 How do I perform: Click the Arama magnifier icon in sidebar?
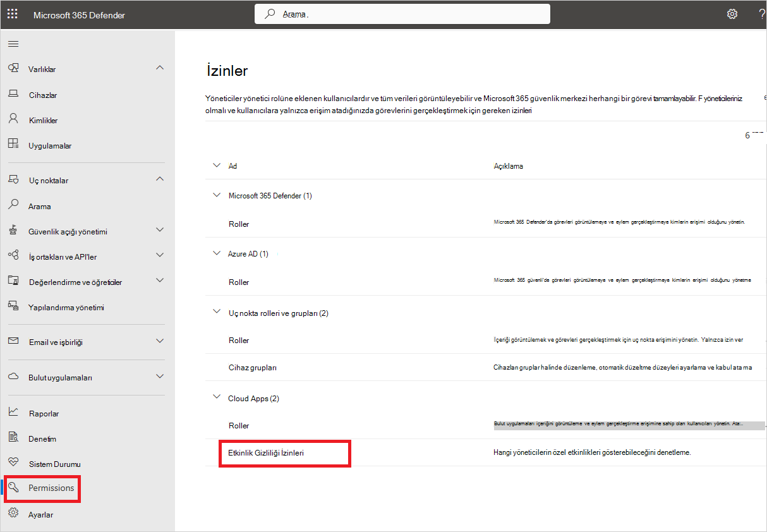(x=13, y=205)
